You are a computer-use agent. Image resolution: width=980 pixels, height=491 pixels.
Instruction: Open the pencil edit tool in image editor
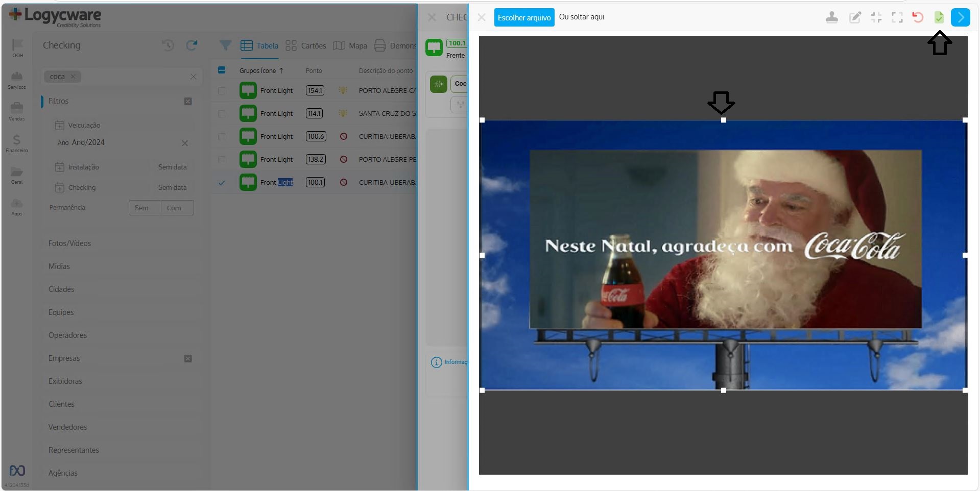(855, 17)
